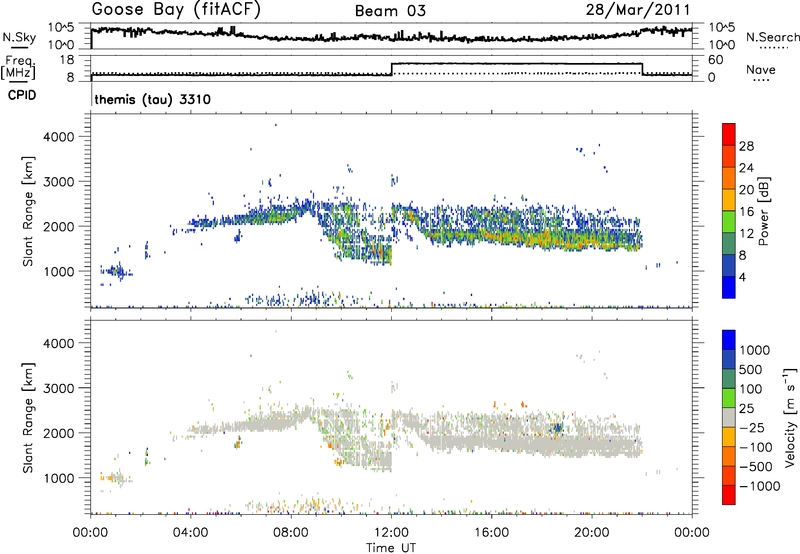Select the red bottom segment of Velocity colorbar
This screenshot has height=554, width=800.
(729, 495)
